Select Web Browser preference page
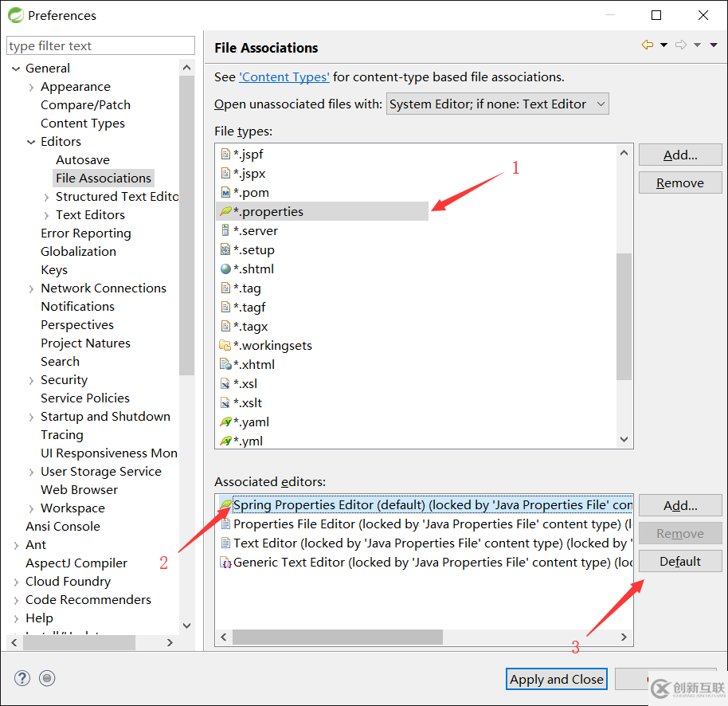Viewport: 728px width, 706px height. point(79,489)
